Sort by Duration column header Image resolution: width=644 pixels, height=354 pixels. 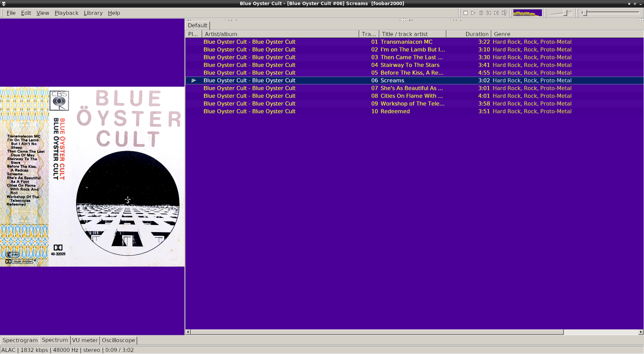468,34
